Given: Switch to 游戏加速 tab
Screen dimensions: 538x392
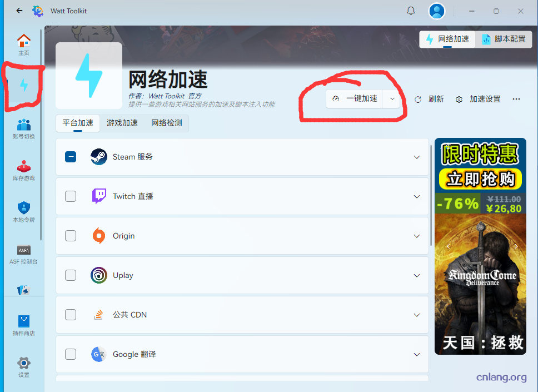Looking at the screenshot, I should [122, 123].
